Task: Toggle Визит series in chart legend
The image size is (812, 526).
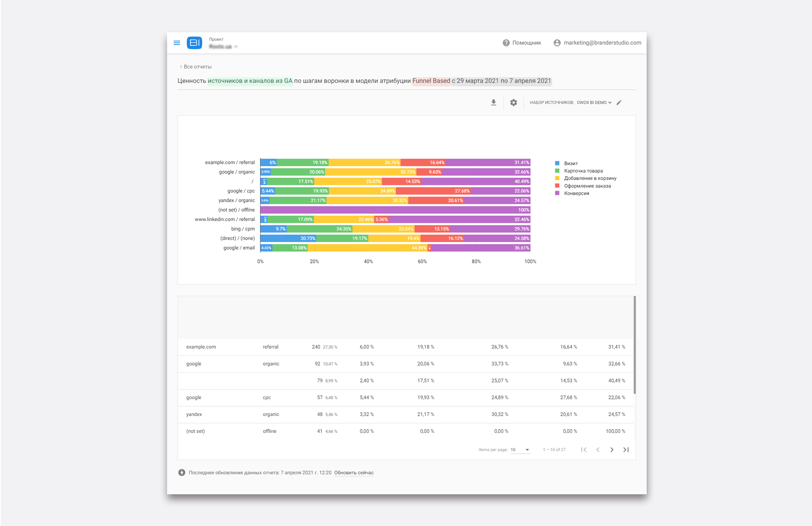Action: point(570,163)
